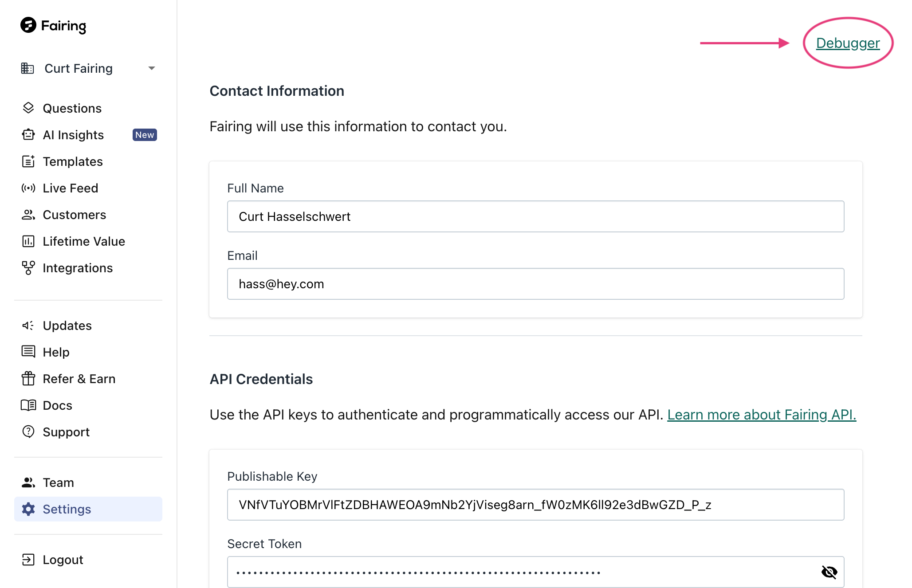This screenshot has width=912, height=588.
Task: Click the Refer & Earn gift icon
Action: point(28,379)
